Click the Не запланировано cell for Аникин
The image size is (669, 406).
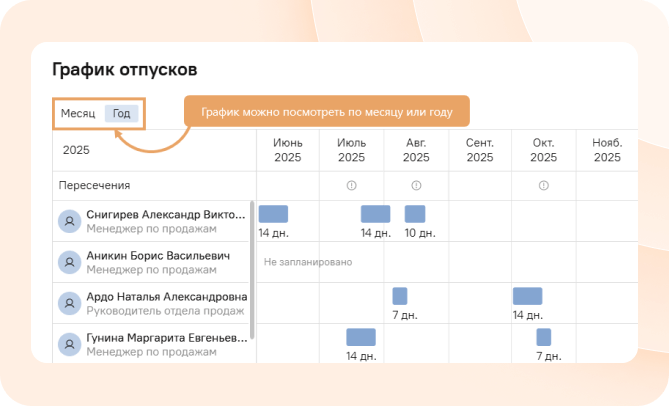point(308,262)
